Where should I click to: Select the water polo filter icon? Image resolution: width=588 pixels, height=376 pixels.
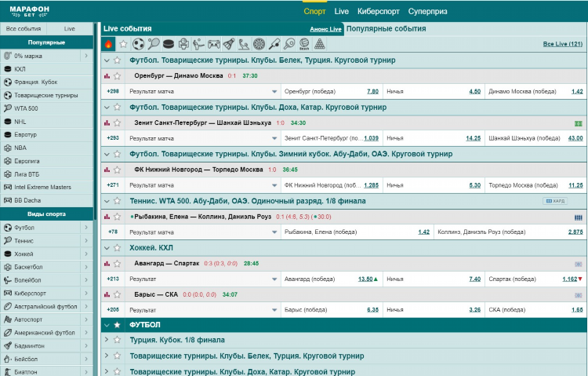244,44
